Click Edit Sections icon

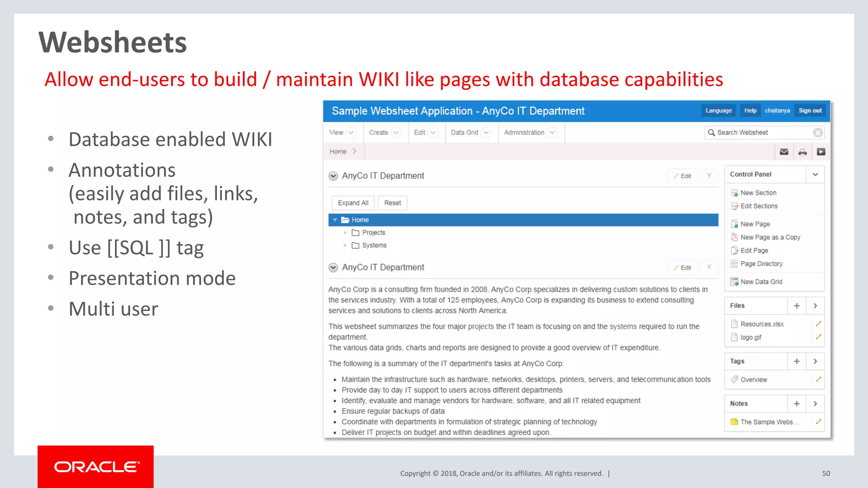point(734,206)
